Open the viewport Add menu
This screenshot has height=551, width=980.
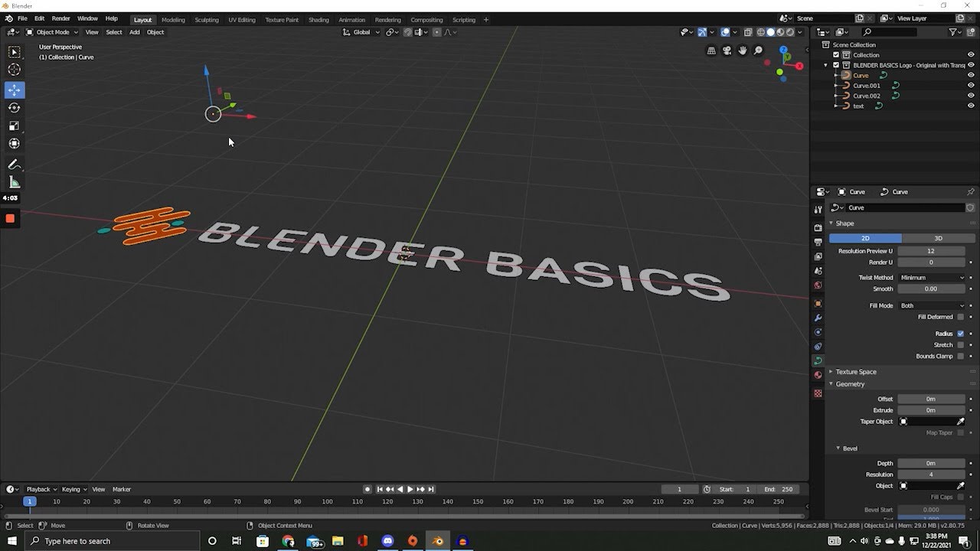[134, 32]
